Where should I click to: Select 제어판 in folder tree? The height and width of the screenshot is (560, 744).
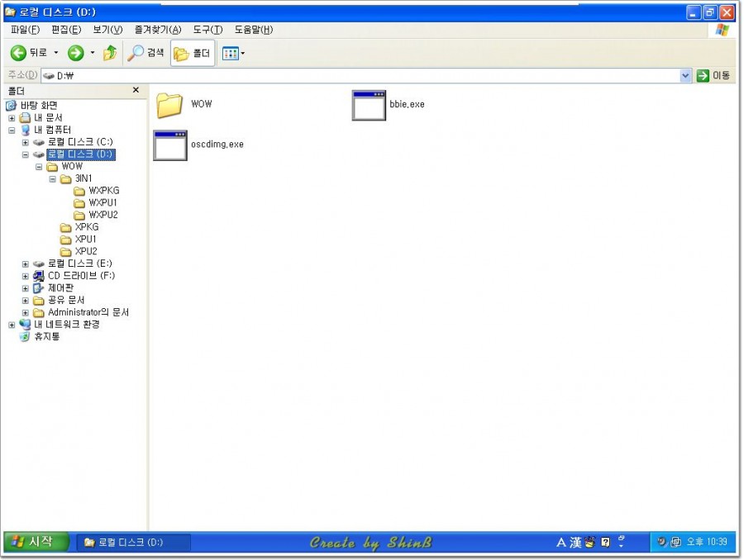[60, 288]
